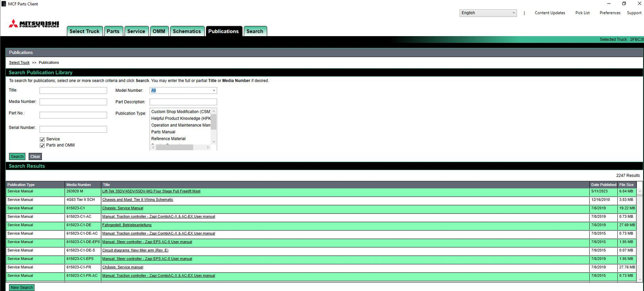Open the English language dropdown
Screen dimensions: 644x291
(488, 13)
